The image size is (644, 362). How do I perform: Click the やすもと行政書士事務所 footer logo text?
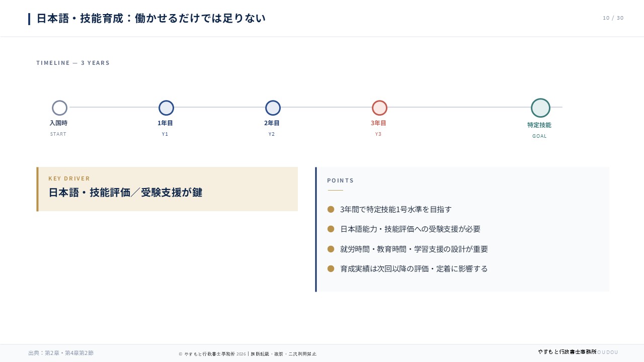(567, 352)
